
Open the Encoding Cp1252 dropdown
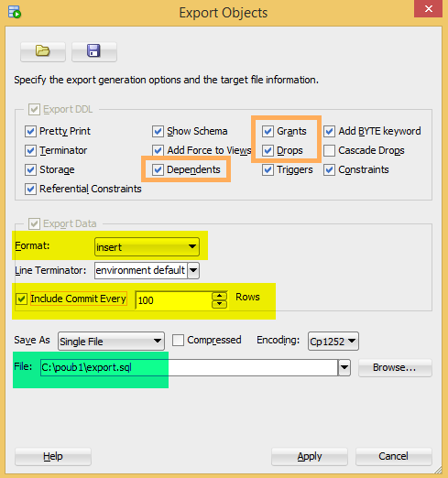(x=333, y=341)
